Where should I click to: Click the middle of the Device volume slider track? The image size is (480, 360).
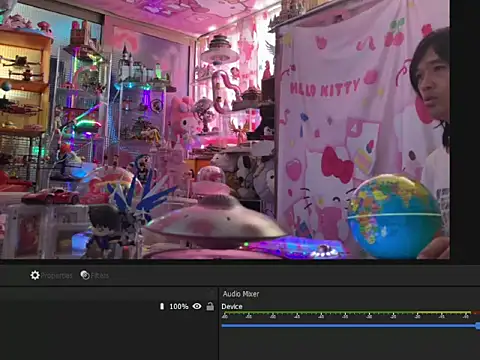point(349,326)
